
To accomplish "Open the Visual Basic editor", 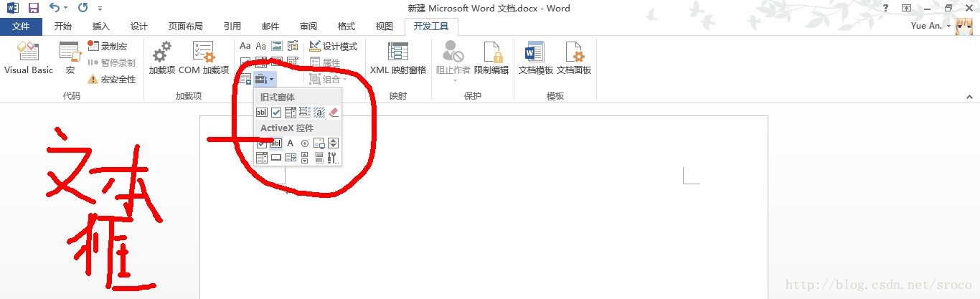I will coord(29,57).
